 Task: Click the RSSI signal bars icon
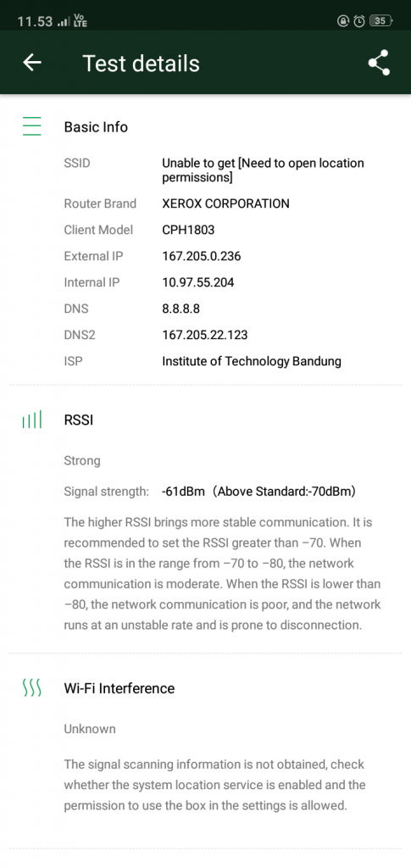coord(32,420)
